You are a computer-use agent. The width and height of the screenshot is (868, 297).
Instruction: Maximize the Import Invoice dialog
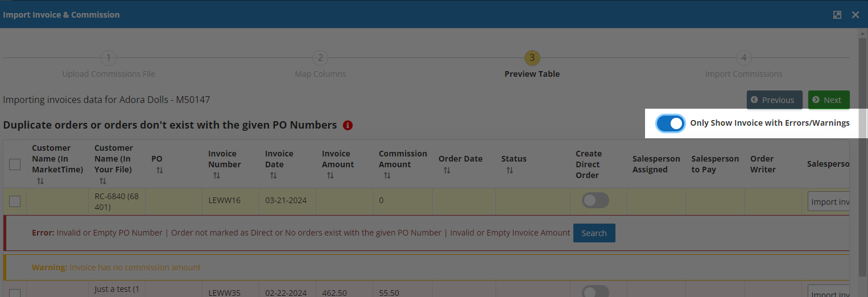pyautogui.click(x=837, y=15)
